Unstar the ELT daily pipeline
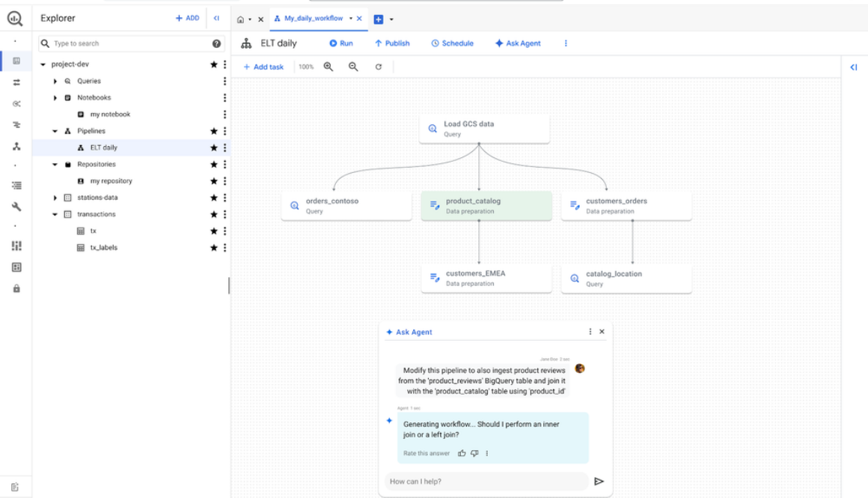Viewport: 868px width, 498px height. coord(213,147)
